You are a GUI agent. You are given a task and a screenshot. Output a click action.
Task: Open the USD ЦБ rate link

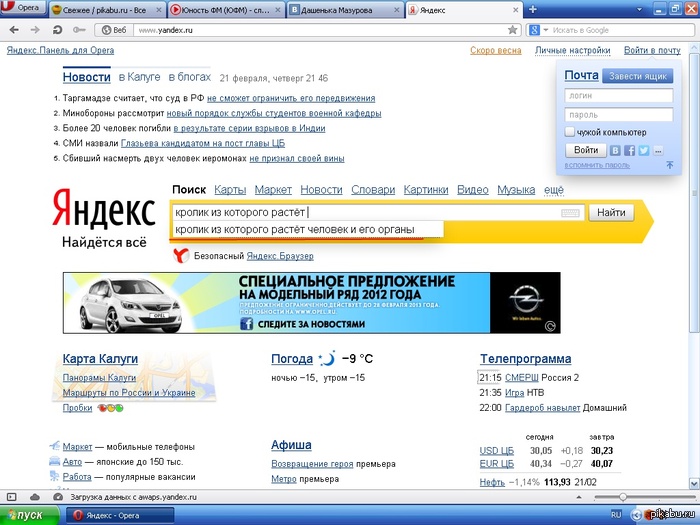click(496, 451)
